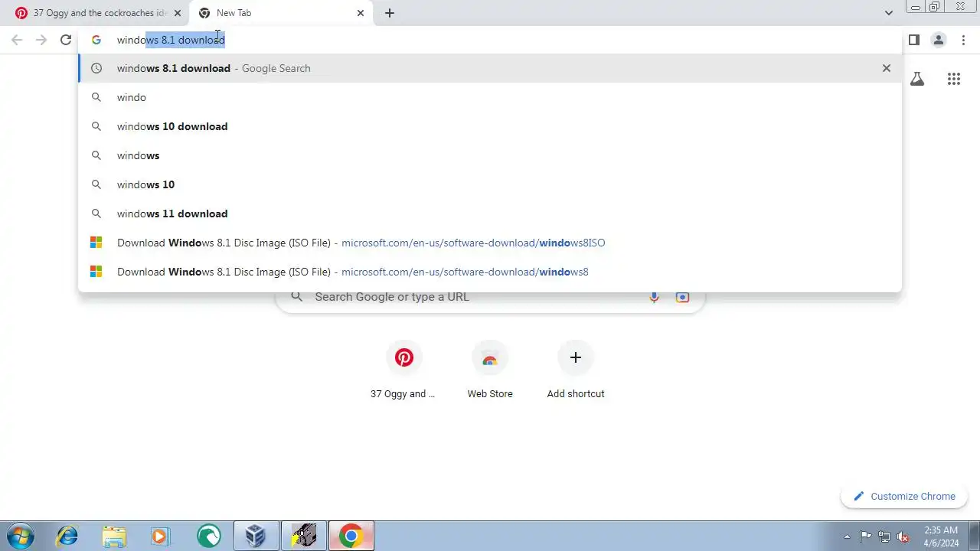Click the Customize Chrome button
Screen dimensions: 980x551
pyautogui.click(x=904, y=496)
